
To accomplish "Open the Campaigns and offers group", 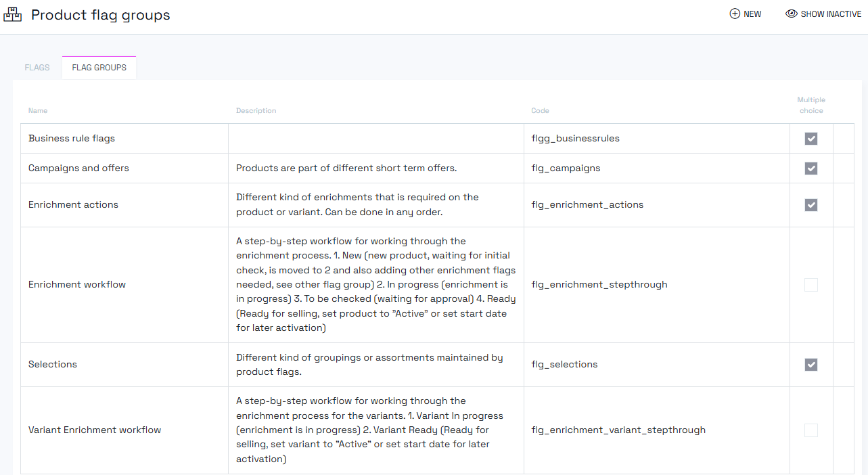I will [x=78, y=168].
